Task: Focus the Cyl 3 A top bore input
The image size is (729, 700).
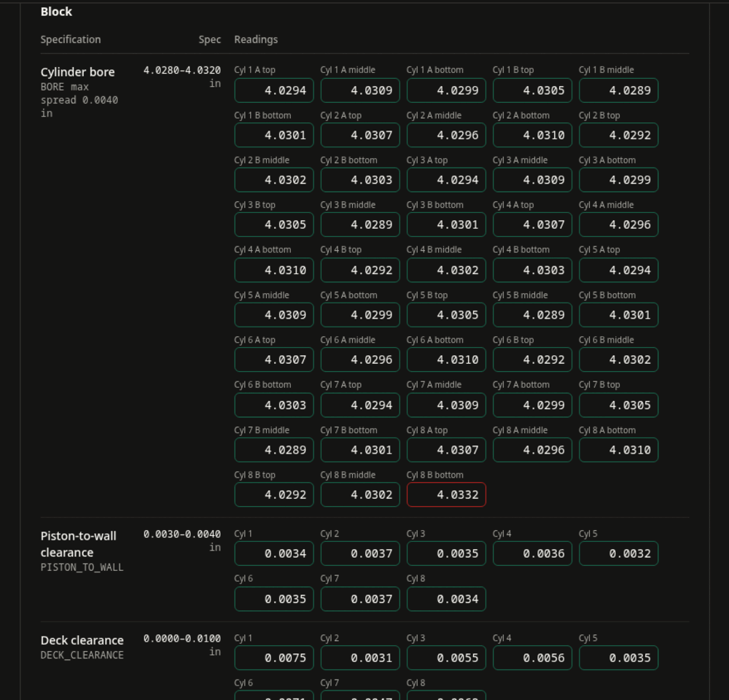Action: click(446, 179)
